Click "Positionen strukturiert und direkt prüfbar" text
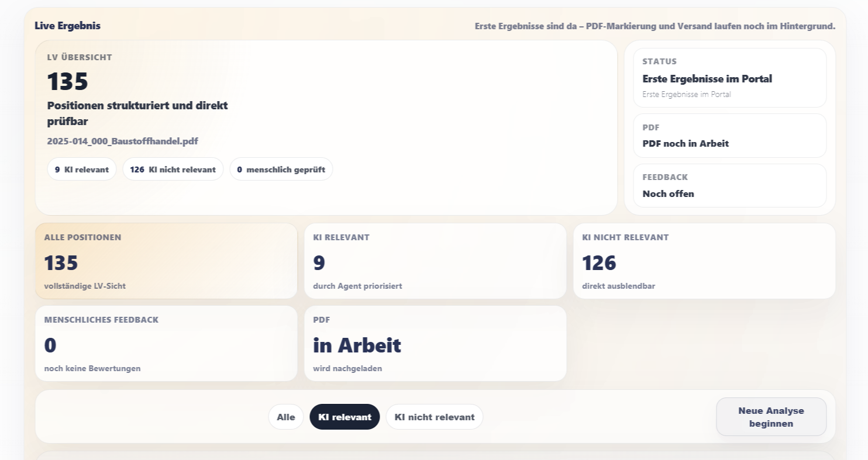The width and height of the screenshot is (868, 460). pos(137,113)
